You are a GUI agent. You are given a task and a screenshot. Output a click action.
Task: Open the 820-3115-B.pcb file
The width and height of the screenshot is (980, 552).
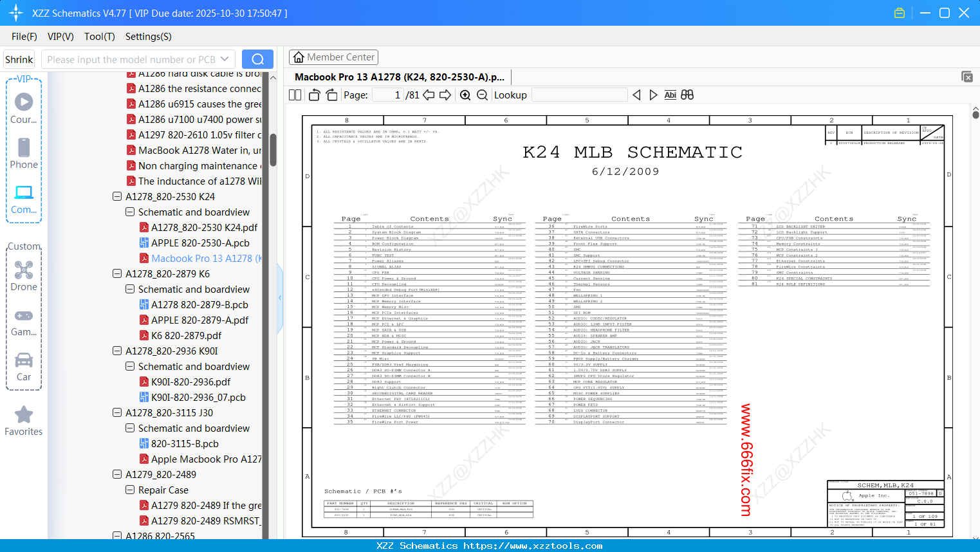185,444
